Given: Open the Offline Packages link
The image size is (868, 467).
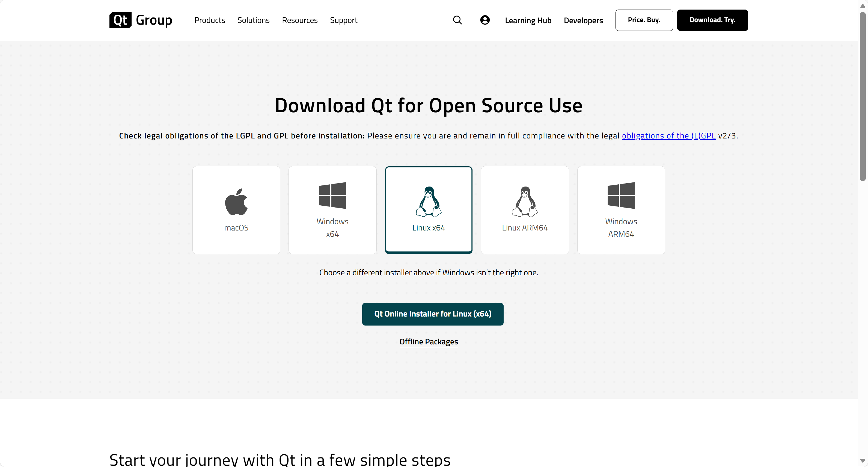Looking at the screenshot, I should (429, 342).
